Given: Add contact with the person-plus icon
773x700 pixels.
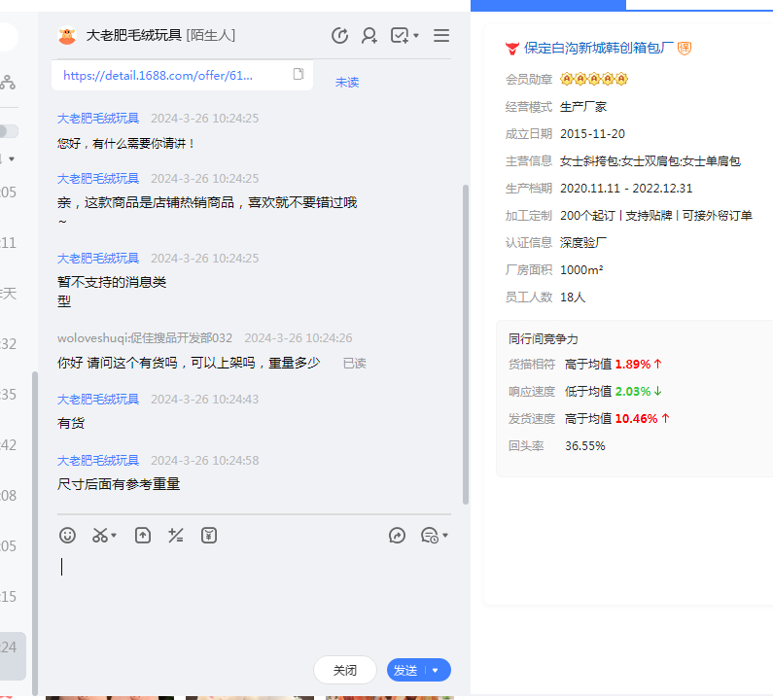Looking at the screenshot, I should tap(369, 36).
